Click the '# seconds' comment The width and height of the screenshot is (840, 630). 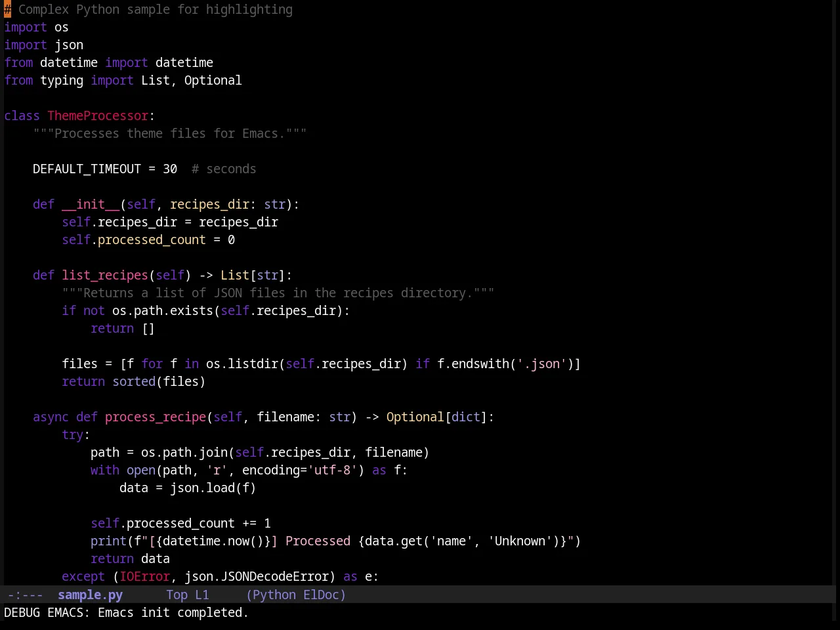[224, 169]
